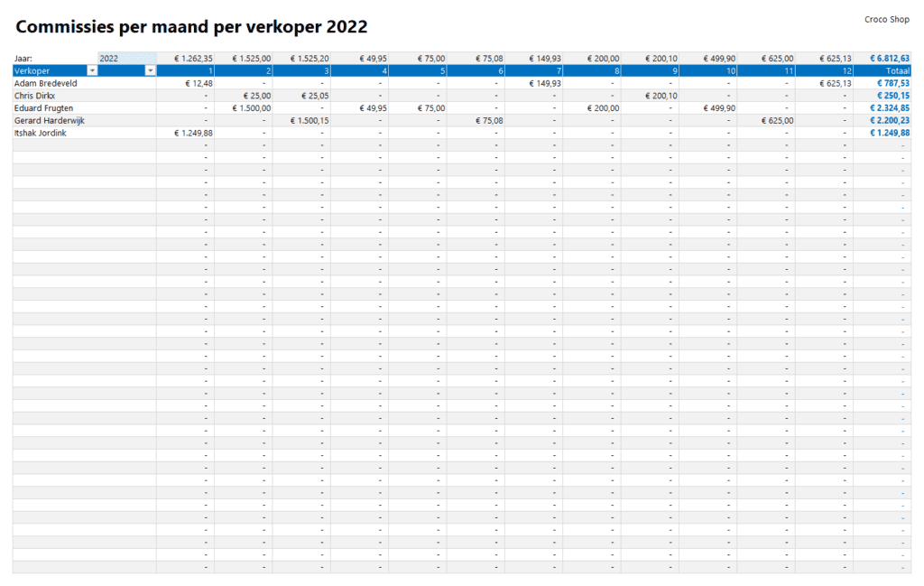Click Gerard Harderwijk's € 1.500,15 cell
Screen dimensions: 924x586
309,120
